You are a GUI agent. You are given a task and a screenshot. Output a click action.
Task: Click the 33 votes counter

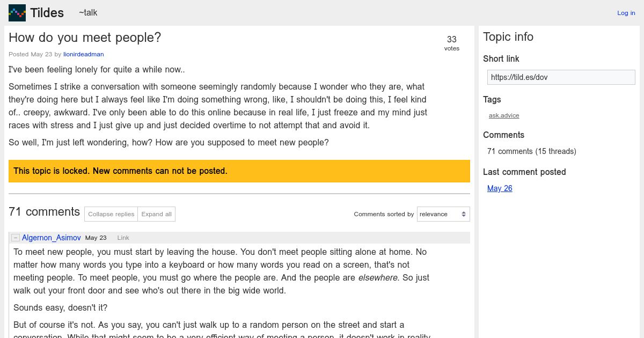452,43
